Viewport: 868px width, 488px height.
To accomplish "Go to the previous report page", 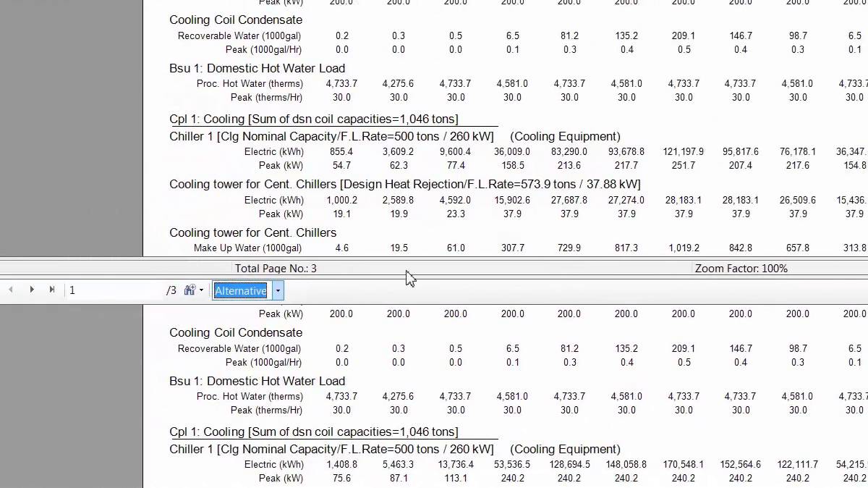I will (x=10, y=290).
